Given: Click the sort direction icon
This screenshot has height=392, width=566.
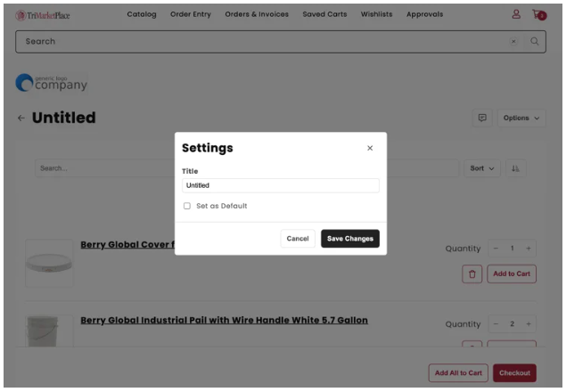Looking at the screenshot, I should click(x=516, y=168).
